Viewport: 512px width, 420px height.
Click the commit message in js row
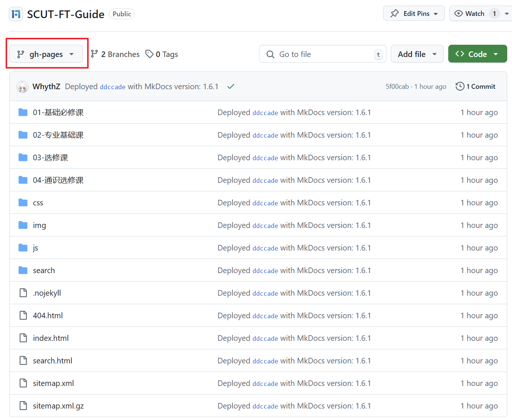click(x=294, y=248)
